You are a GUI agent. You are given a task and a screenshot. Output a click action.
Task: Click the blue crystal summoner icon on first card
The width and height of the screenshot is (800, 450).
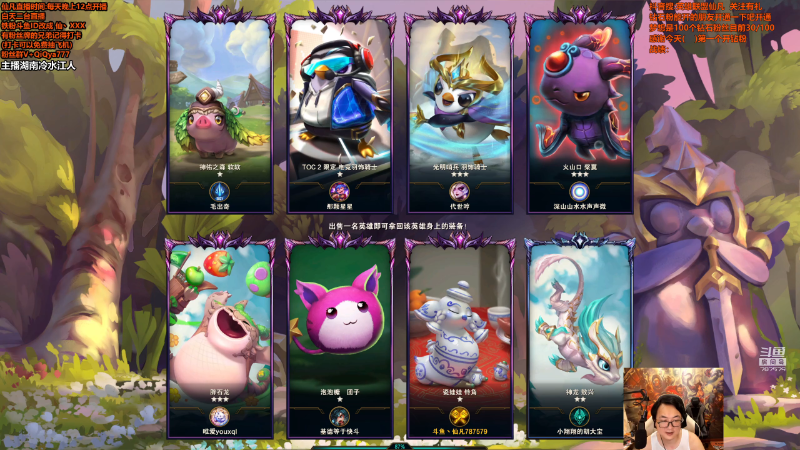[x=219, y=192]
